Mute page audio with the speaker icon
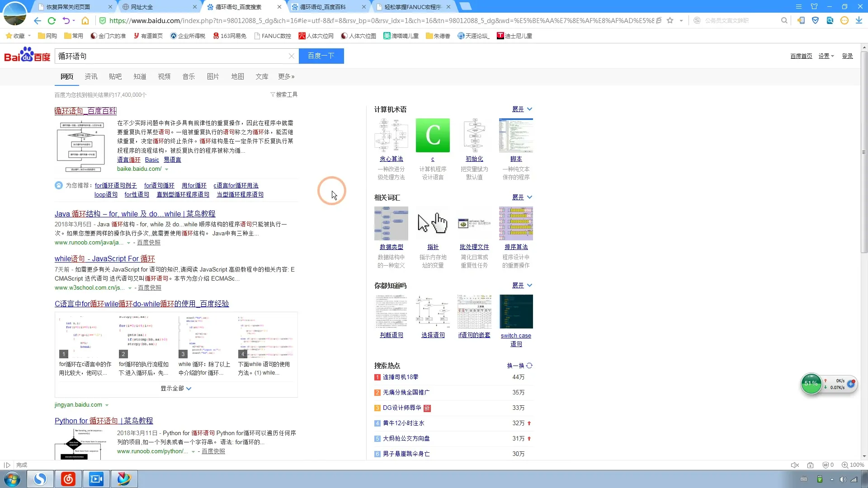The image size is (868, 488). tap(795, 465)
